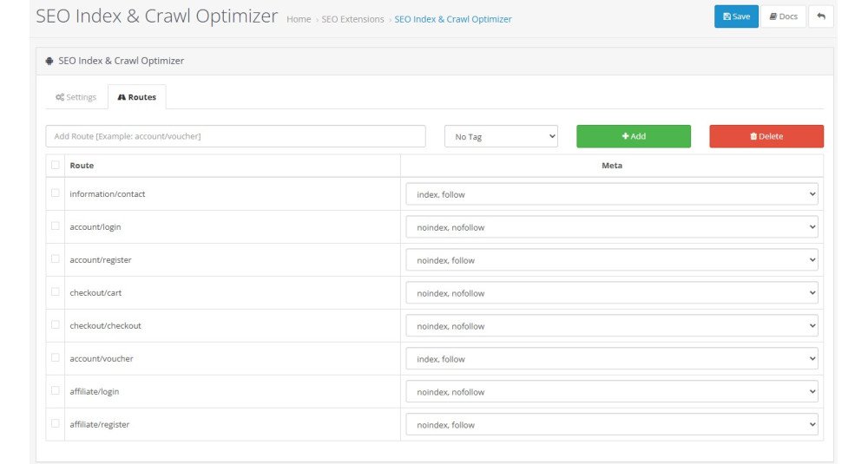This screenshot has height=464, width=868.
Task: Go to the Home breadcrumb link
Action: coord(299,19)
